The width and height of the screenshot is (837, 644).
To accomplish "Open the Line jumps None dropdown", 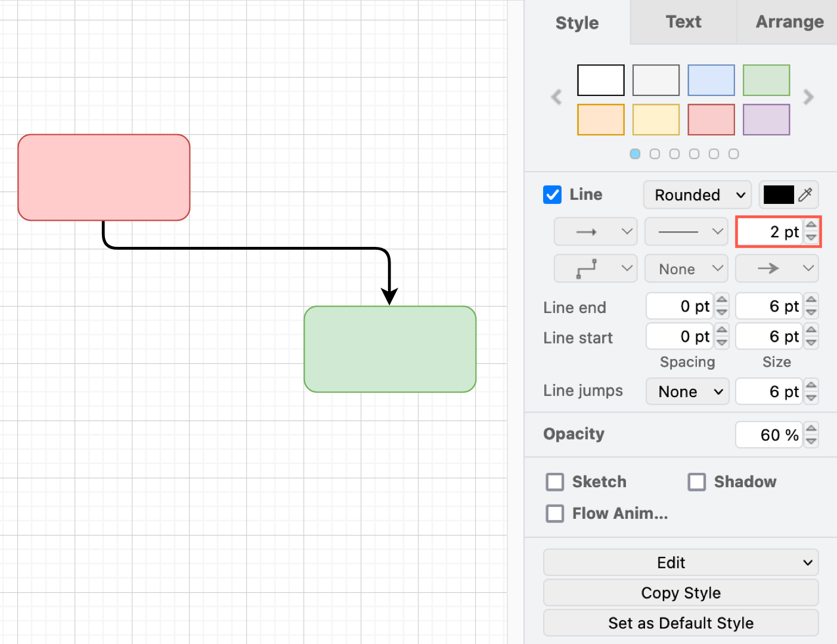I will (687, 391).
